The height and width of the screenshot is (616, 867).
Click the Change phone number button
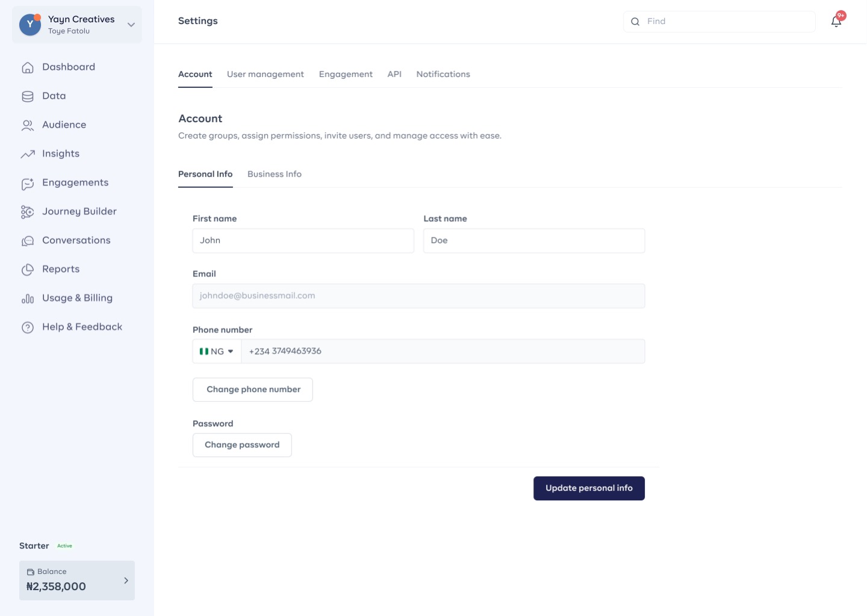[x=253, y=390]
